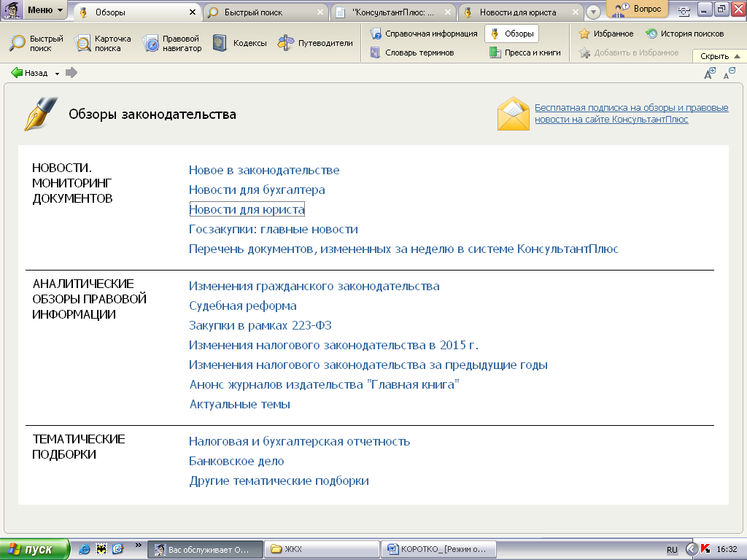Open Словарь терминов

click(x=412, y=52)
